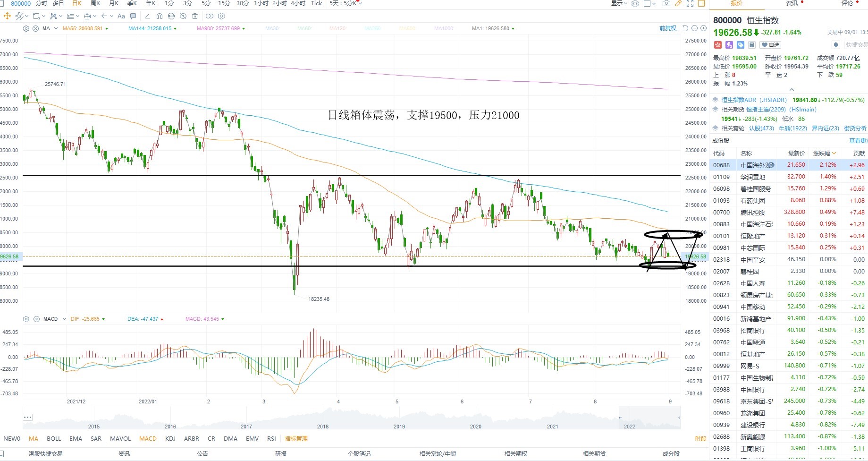This screenshot has width=868, height=461.
Task: Switch to 月K monthly chart
Action: (114, 3)
